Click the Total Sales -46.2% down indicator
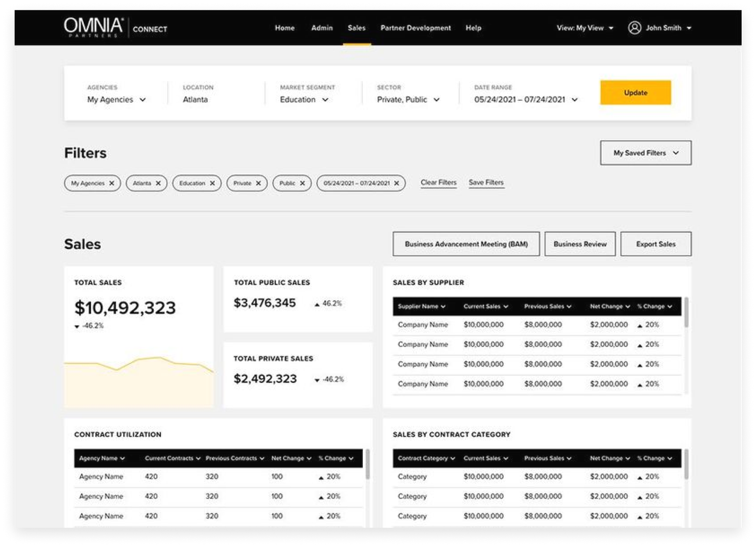 coord(89,326)
